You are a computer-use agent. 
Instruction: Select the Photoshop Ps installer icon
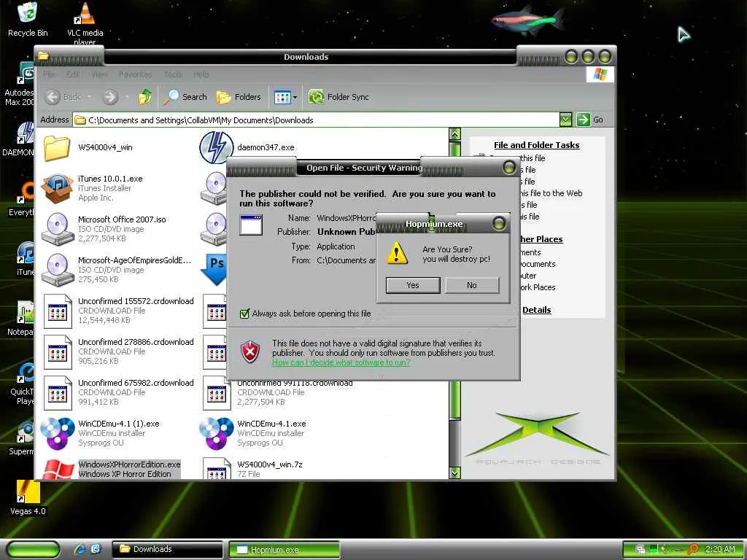point(214,270)
